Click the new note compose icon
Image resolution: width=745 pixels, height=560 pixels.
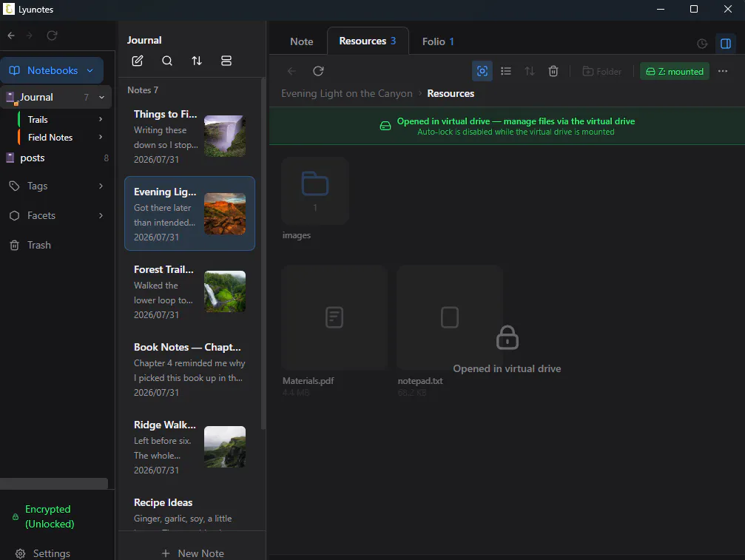tap(138, 61)
